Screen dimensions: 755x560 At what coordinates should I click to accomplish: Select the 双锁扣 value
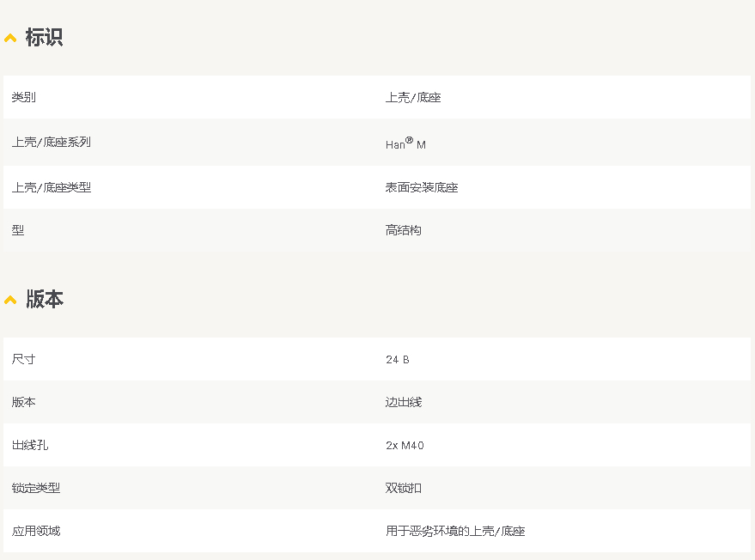point(403,488)
